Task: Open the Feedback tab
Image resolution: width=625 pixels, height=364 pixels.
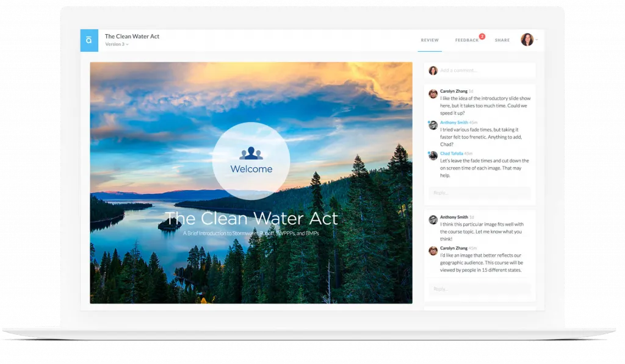Action: 467,40
